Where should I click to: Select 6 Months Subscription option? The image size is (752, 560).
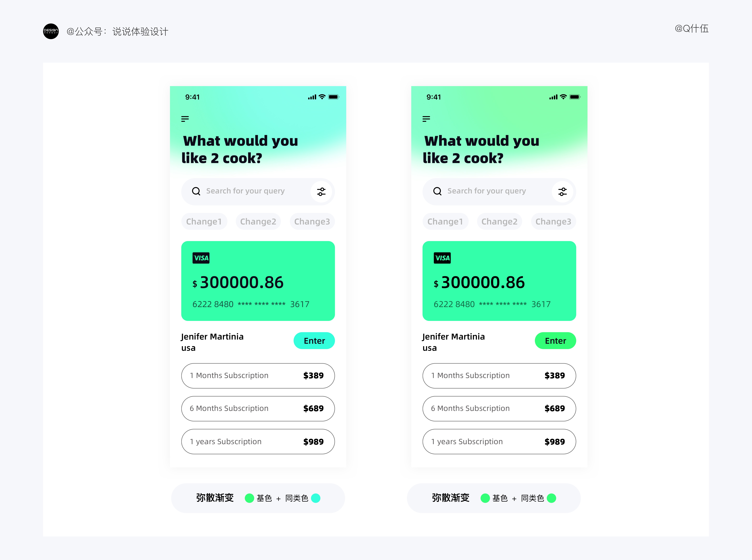257,408
